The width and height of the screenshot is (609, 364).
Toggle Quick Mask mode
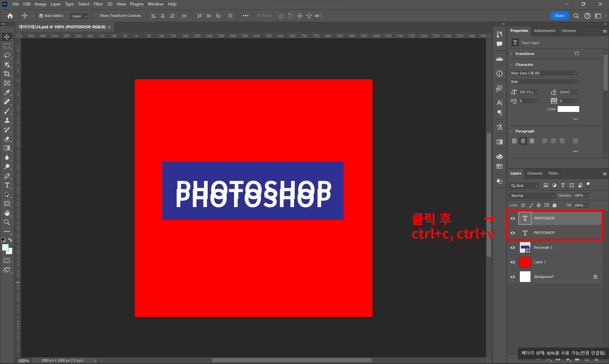(x=7, y=261)
